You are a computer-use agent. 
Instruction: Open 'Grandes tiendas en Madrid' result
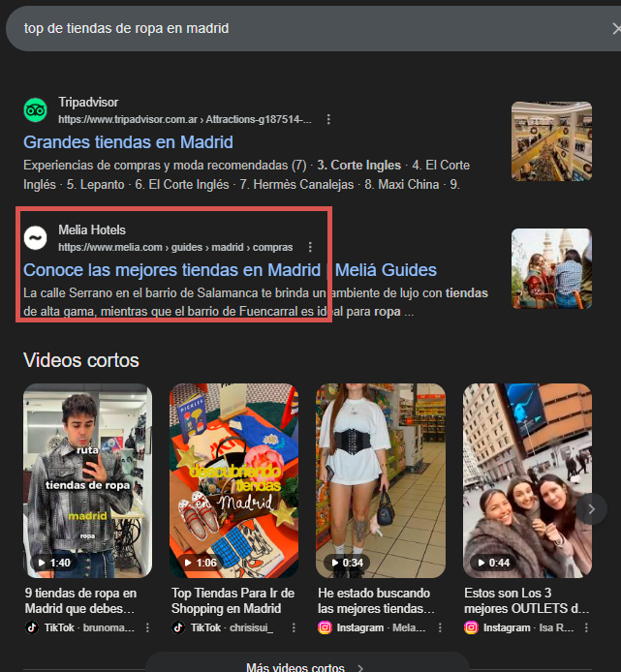(x=128, y=142)
